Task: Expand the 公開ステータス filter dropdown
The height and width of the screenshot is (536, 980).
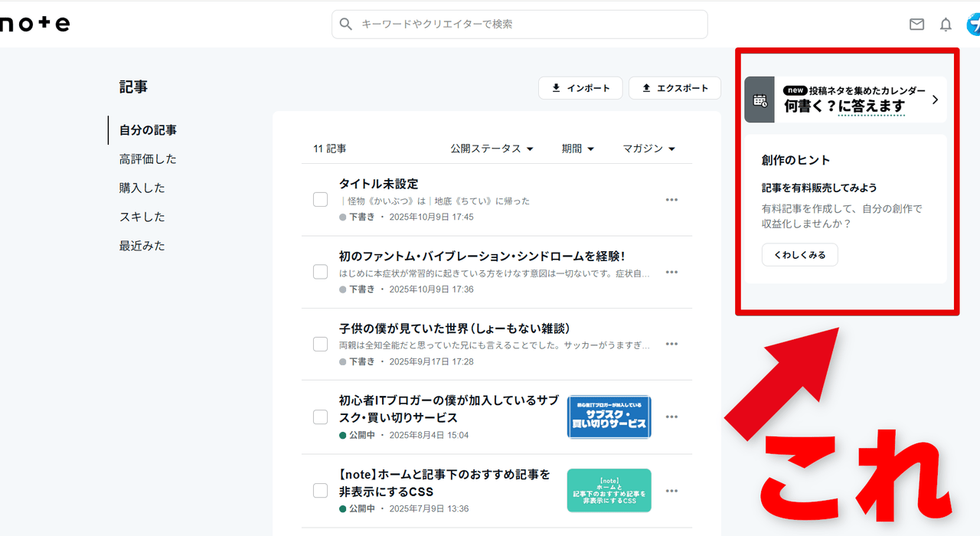Action: click(492, 149)
